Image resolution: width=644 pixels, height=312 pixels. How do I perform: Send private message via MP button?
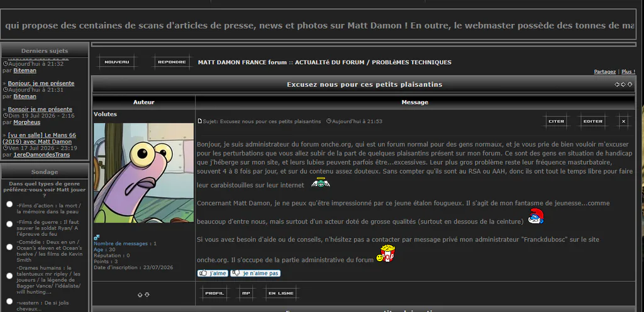246,294
